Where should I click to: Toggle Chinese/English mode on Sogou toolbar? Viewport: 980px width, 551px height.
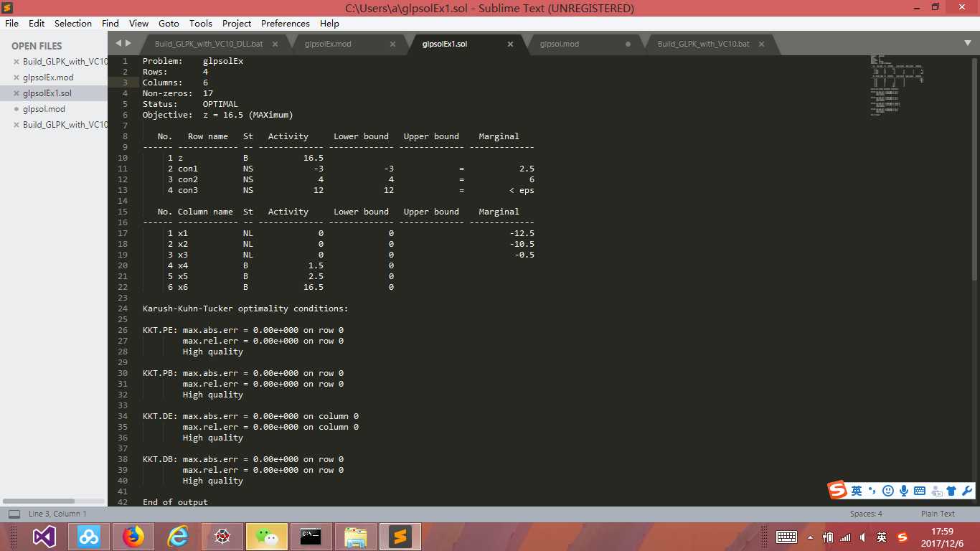[x=857, y=491]
